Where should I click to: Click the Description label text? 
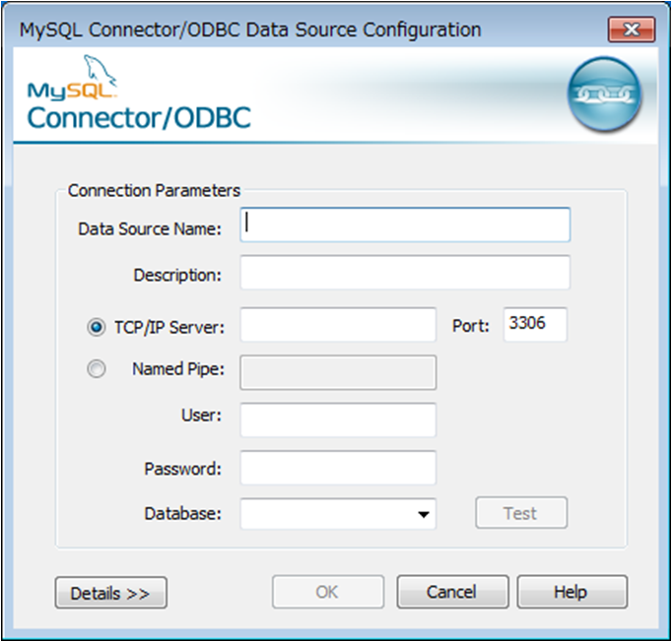point(177,275)
